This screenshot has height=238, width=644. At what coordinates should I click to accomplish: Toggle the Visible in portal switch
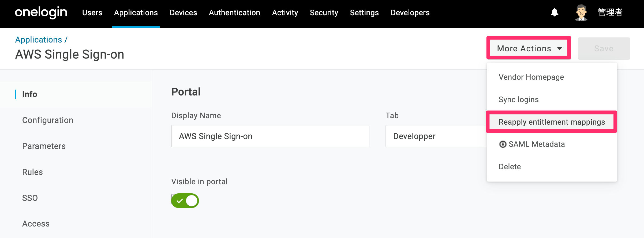click(x=185, y=201)
